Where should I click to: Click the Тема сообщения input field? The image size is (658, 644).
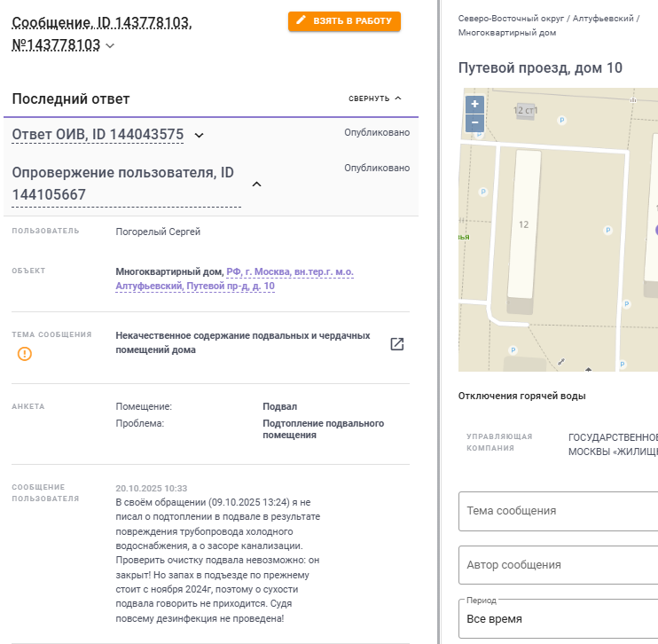point(558,511)
